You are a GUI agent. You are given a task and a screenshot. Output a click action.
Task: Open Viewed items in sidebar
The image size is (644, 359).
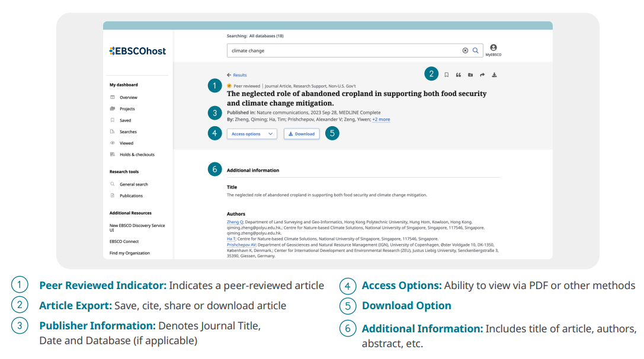pyautogui.click(x=127, y=143)
